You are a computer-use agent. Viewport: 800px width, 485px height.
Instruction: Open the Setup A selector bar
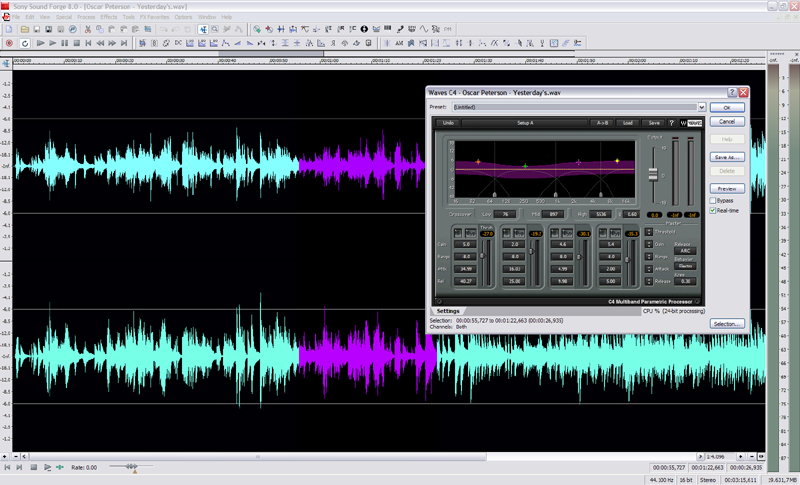[525, 123]
